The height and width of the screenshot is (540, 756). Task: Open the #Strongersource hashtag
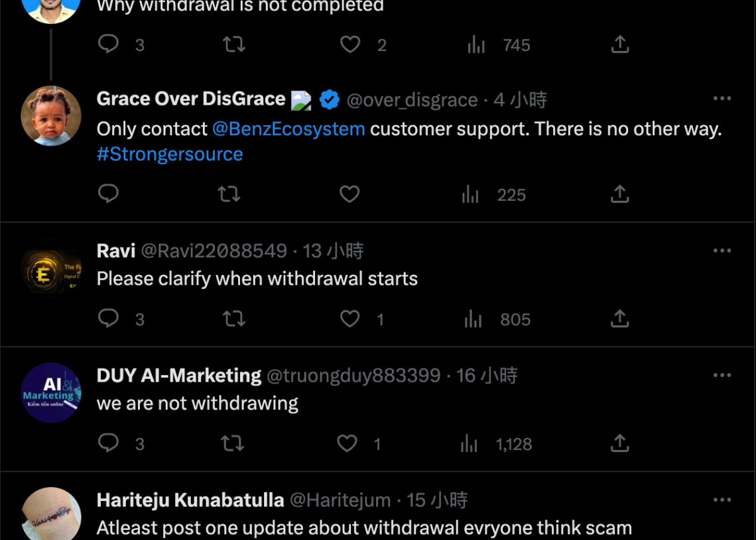[x=170, y=154]
